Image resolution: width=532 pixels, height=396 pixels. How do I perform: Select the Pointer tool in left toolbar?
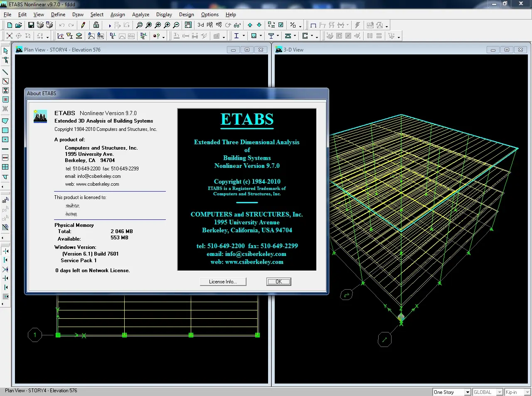(x=5, y=51)
